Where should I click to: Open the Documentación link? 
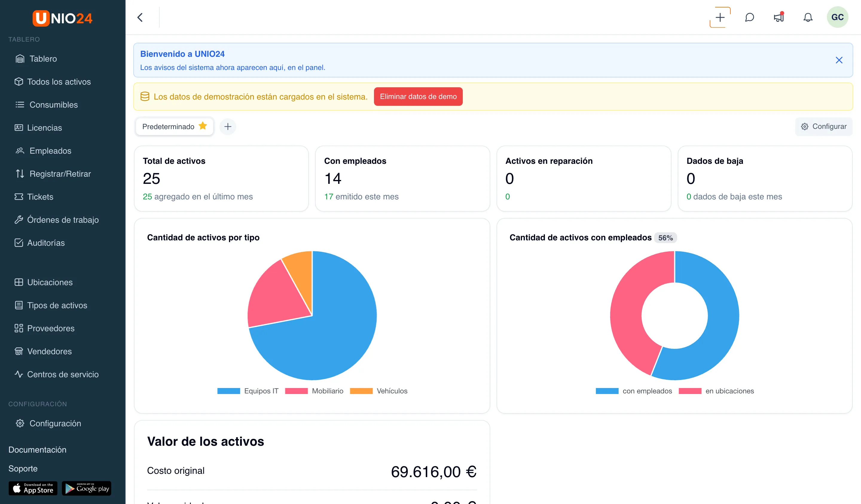pos(38,450)
